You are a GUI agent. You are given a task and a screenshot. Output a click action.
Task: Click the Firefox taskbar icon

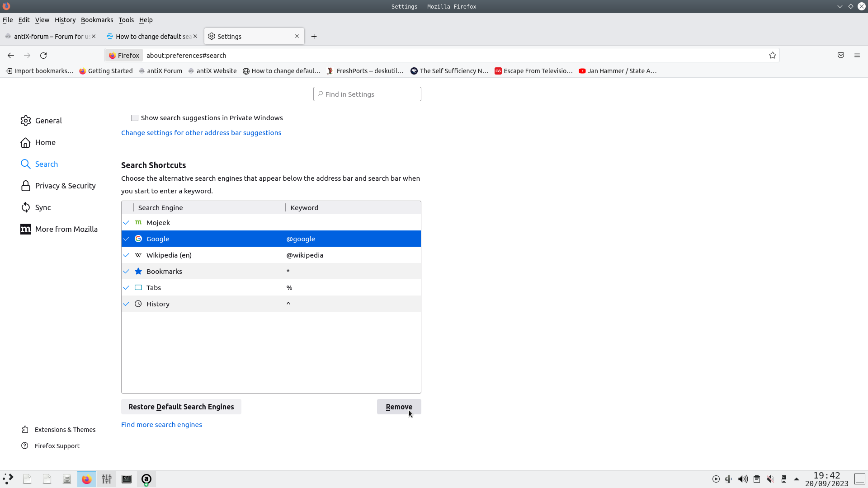[86, 479]
